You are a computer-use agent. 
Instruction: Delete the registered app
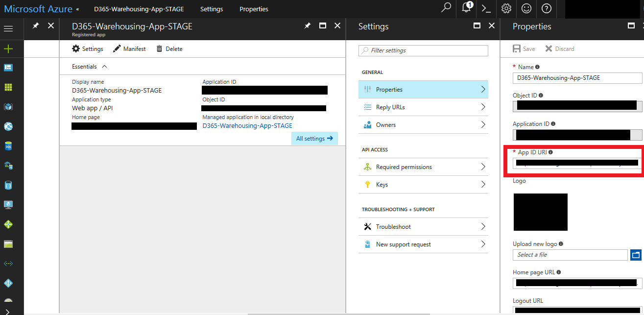click(x=169, y=49)
